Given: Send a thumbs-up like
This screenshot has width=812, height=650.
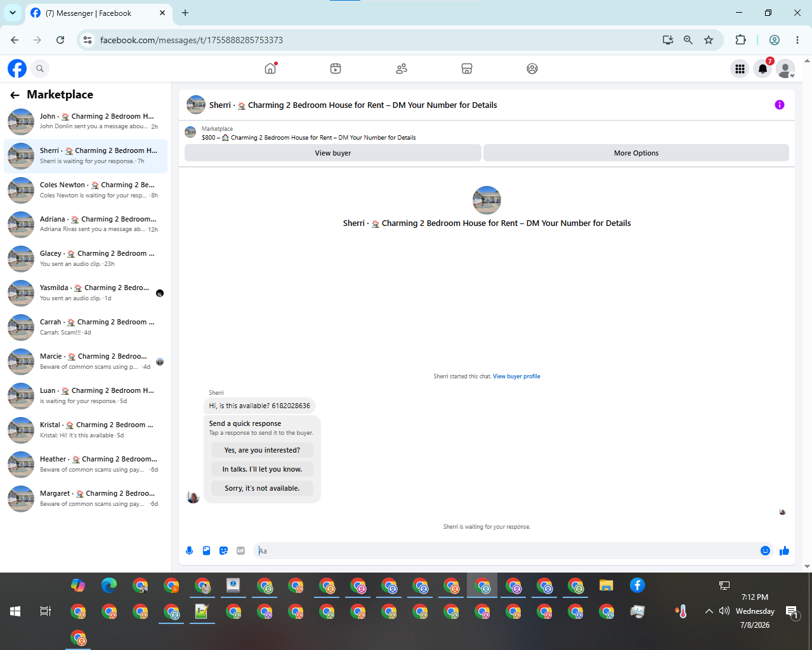Looking at the screenshot, I should tap(784, 551).
